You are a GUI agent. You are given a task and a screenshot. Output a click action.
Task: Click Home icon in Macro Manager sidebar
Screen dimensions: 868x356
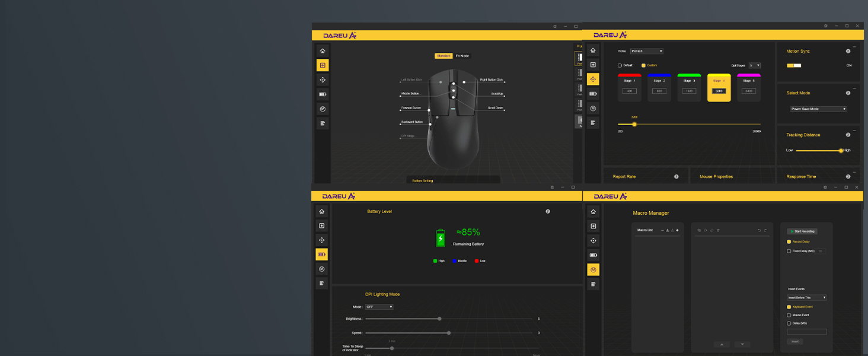(x=593, y=212)
